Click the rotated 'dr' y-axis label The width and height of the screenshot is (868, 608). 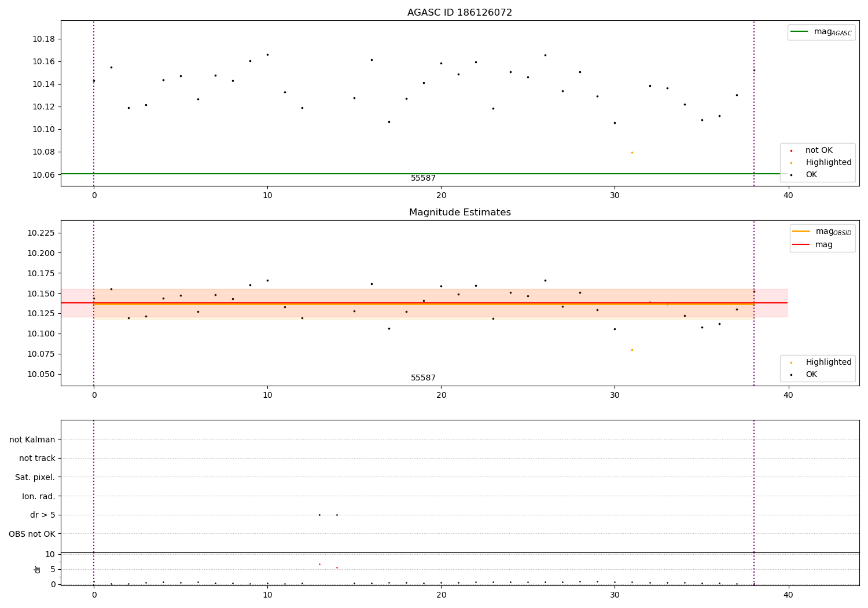click(x=38, y=569)
